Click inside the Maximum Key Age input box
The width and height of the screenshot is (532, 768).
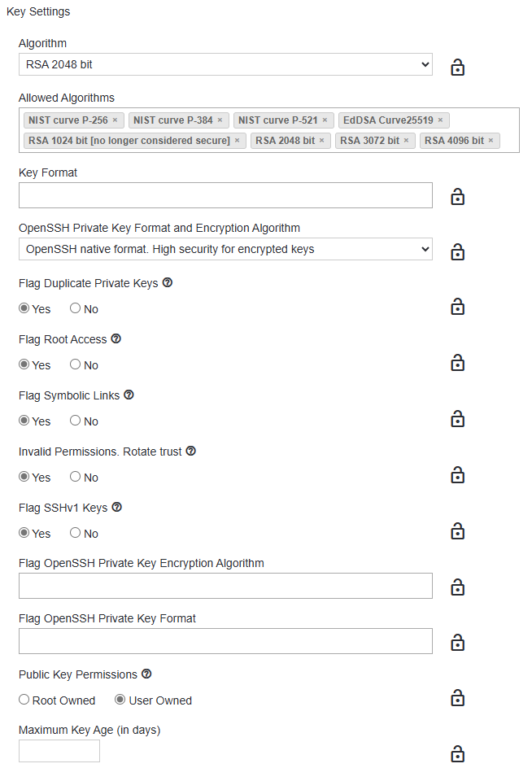click(57, 750)
